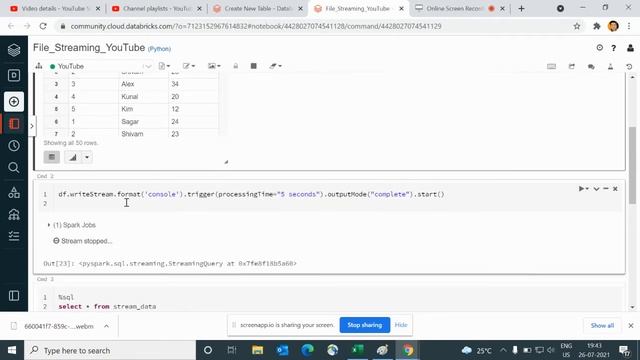The height and width of the screenshot is (360, 640).
Task: Open the View menu dropdown in notebook toolbar
Action: tap(214, 66)
